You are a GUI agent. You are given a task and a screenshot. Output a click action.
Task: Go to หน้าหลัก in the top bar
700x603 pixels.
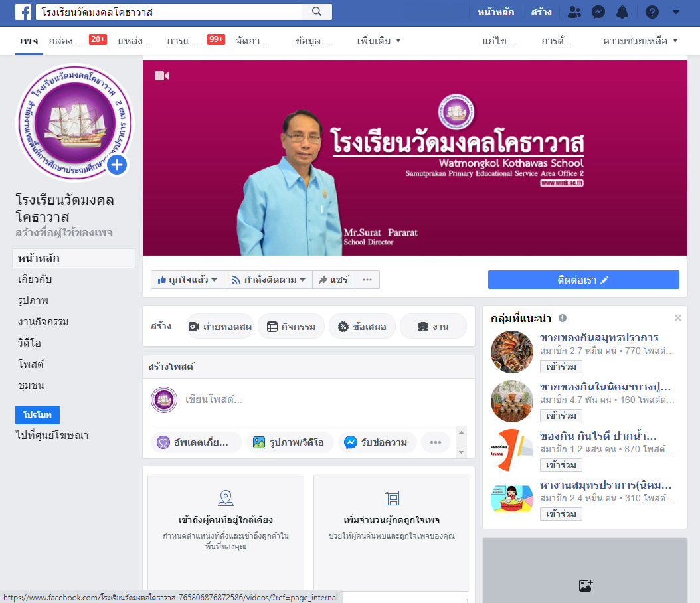(x=495, y=12)
